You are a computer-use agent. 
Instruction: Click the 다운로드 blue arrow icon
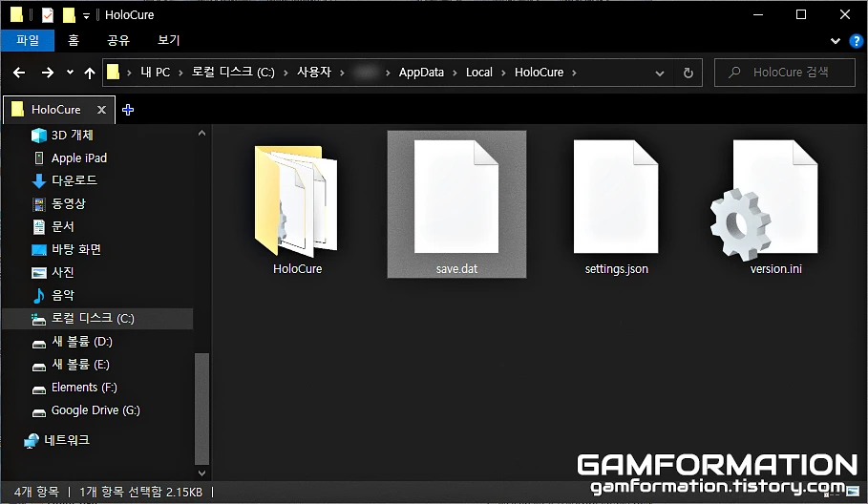[39, 181]
